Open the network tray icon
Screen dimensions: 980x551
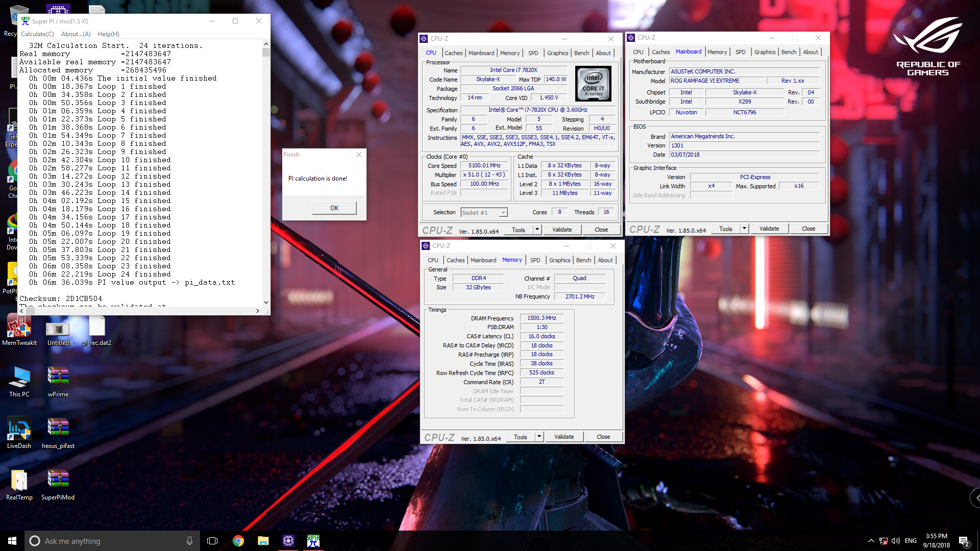tap(884, 541)
